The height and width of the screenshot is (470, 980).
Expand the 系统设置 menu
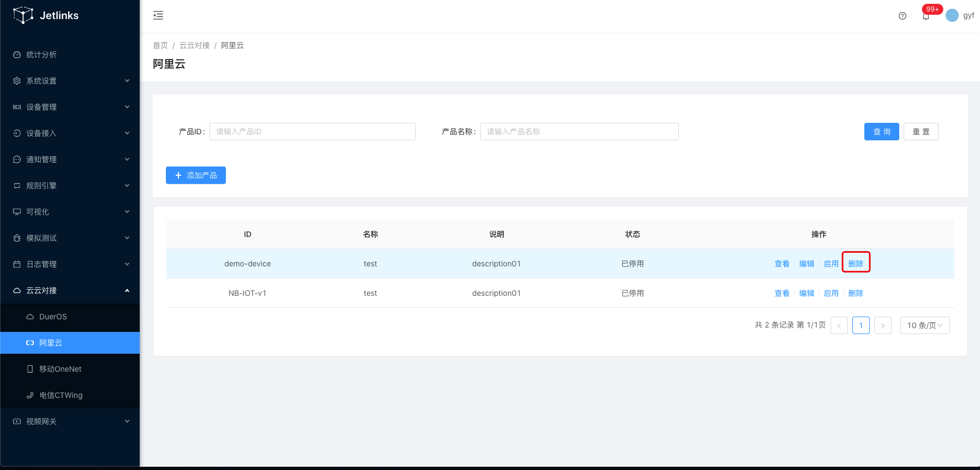pyautogui.click(x=70, y=81)
